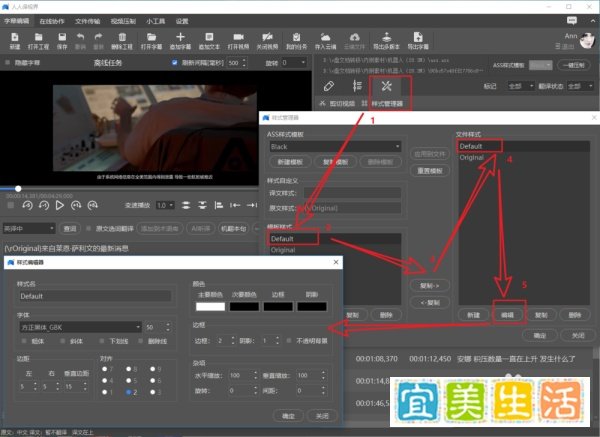Start playback with the play button
The width and height of the screenshot is (600, 437).
tap(60, 205)
